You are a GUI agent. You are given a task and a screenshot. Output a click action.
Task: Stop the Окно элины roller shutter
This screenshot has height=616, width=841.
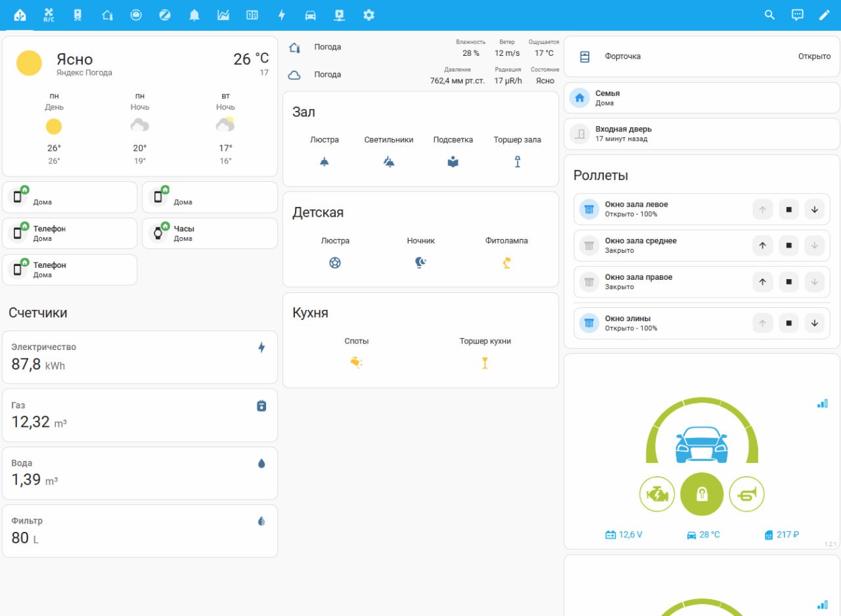tap(788, 323)
